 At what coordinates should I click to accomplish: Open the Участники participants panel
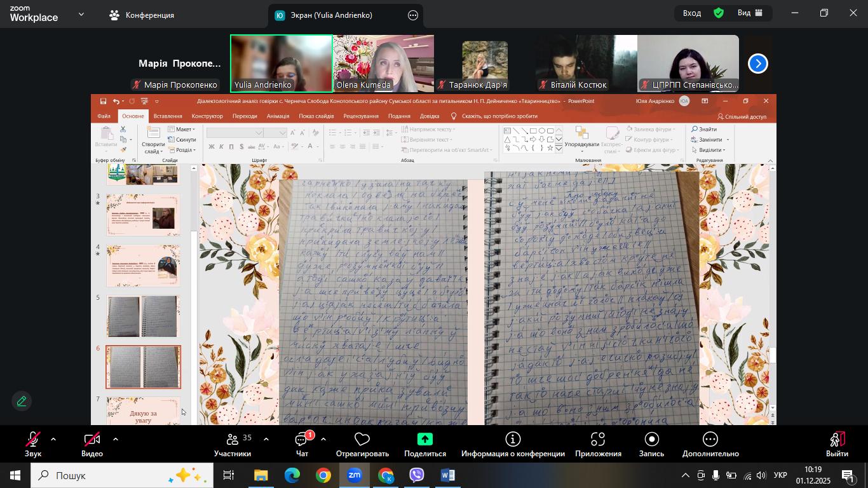pyautogui.click(x=233, y=444)
